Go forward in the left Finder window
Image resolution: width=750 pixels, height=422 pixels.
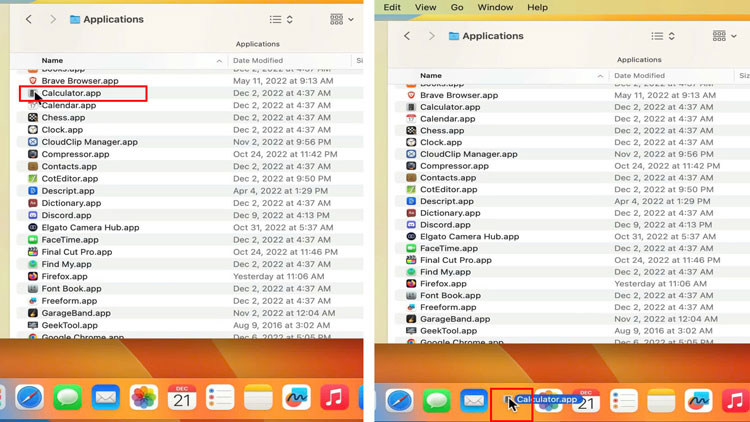tap(53, 19)
